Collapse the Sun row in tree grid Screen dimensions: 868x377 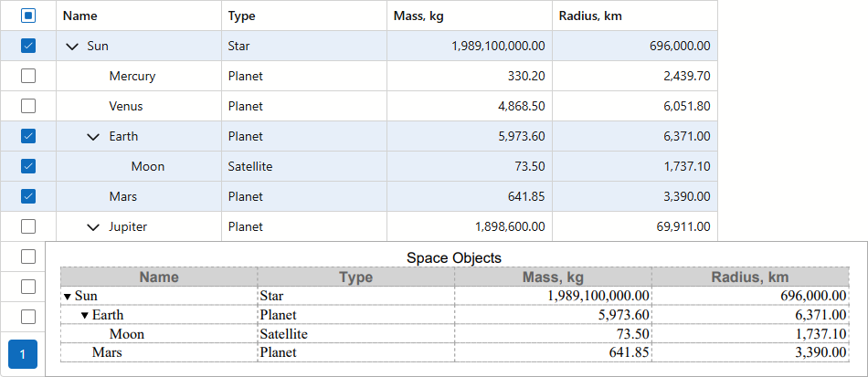pyautogui.click(x=72, y=46)
